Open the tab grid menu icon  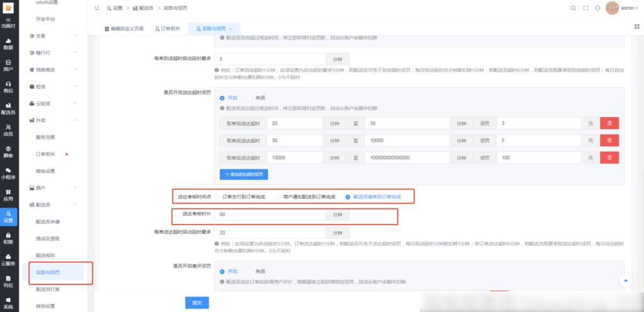(x=637, y=26)
